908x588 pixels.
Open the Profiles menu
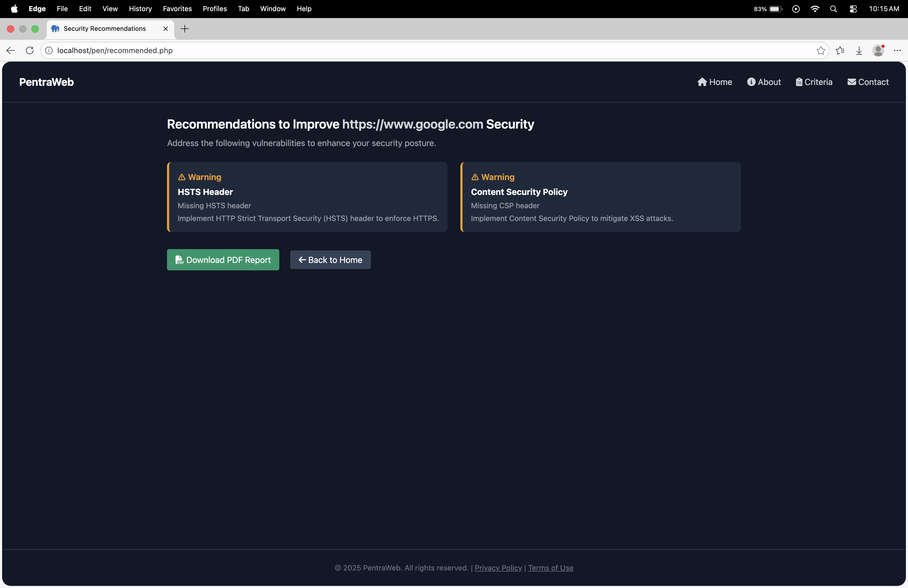click(215, 9)
